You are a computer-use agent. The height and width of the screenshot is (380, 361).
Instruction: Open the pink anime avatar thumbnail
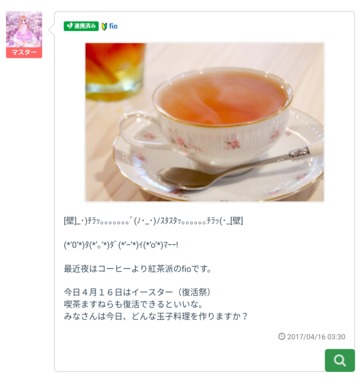pyautogui.click(x=24, y=30)
